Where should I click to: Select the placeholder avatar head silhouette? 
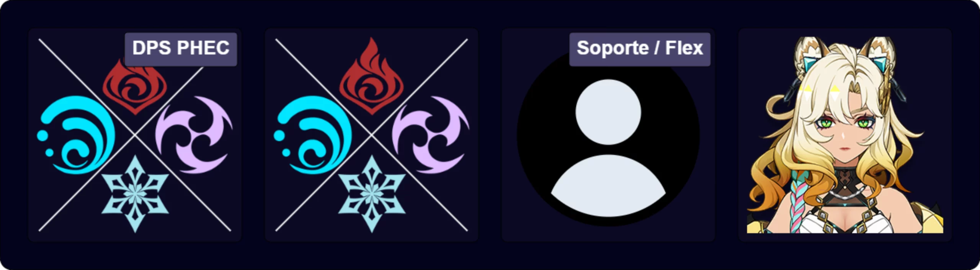click(x=608, y=112)
